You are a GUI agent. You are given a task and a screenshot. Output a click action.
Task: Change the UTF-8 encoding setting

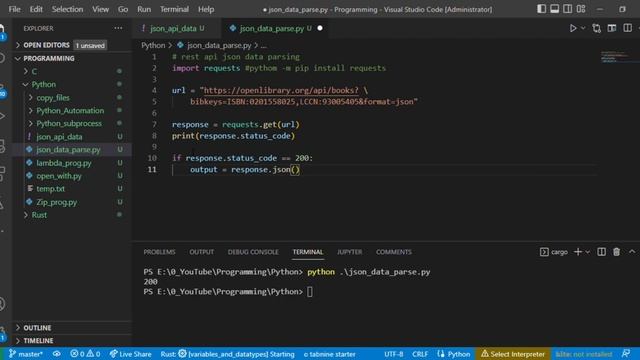click(x=393, y=354)
